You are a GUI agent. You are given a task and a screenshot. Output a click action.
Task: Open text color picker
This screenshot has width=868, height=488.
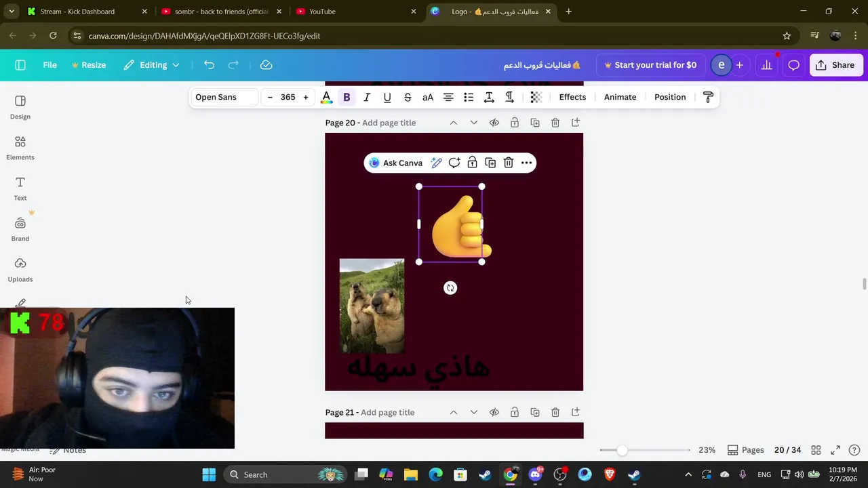coord(326,97)
